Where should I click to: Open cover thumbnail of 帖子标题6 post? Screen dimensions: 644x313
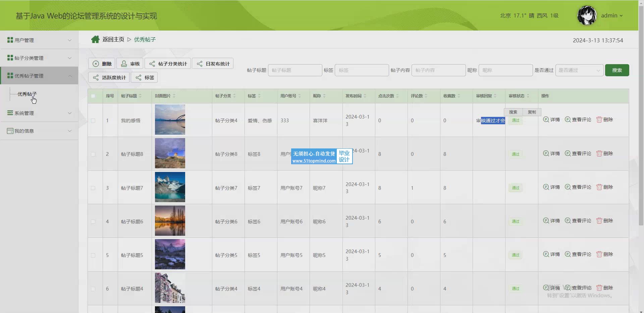click(x=170, y=221)
